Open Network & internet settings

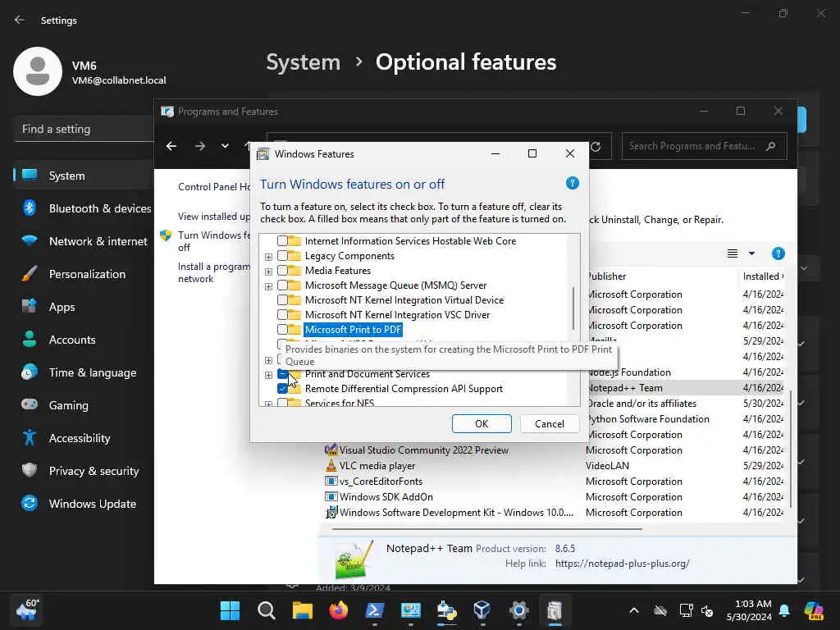point(84,241)
